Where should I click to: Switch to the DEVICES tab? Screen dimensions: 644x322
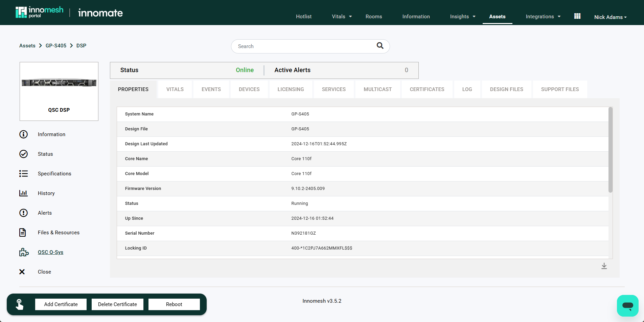pos(249,89)
